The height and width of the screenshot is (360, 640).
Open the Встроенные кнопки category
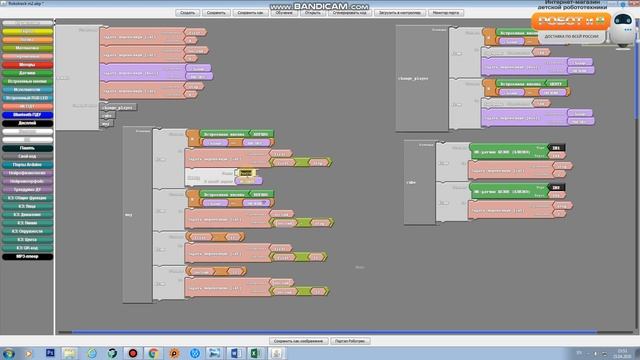27,81
